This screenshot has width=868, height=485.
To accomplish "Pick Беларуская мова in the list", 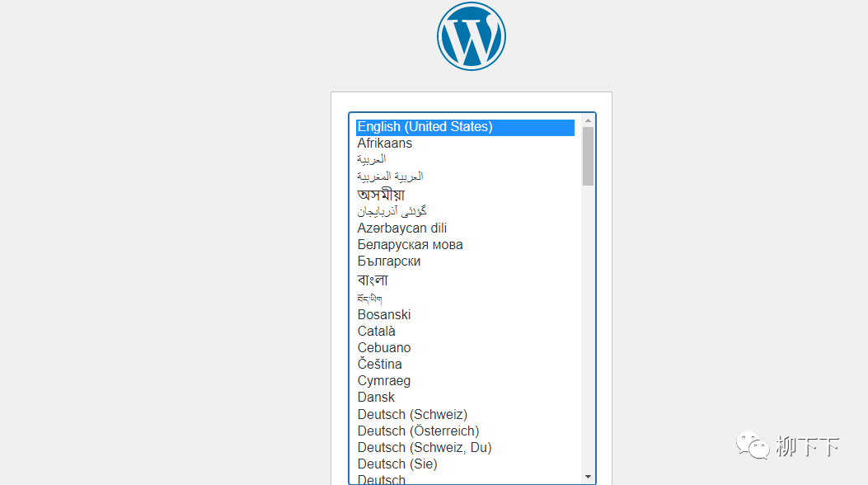I will (x=410, y=245).
